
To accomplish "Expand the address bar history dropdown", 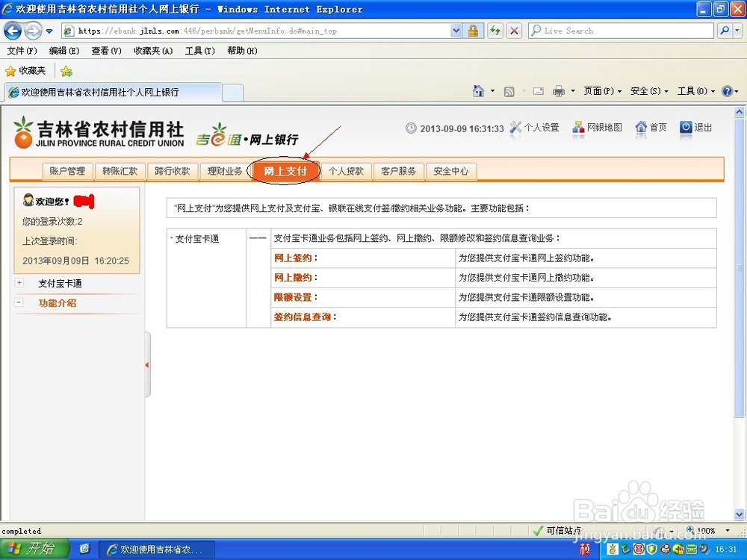I will 456,31.
